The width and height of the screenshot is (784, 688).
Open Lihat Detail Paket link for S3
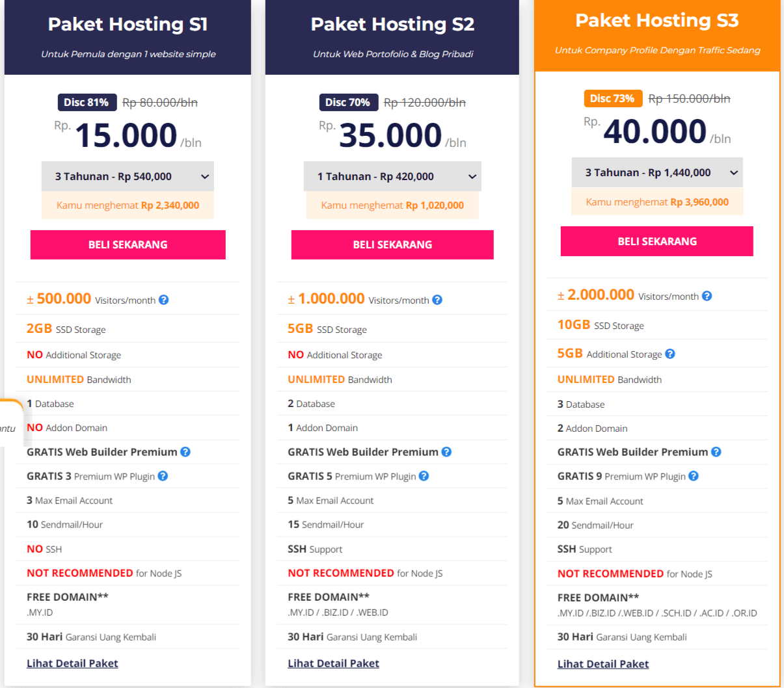[603, 664]
